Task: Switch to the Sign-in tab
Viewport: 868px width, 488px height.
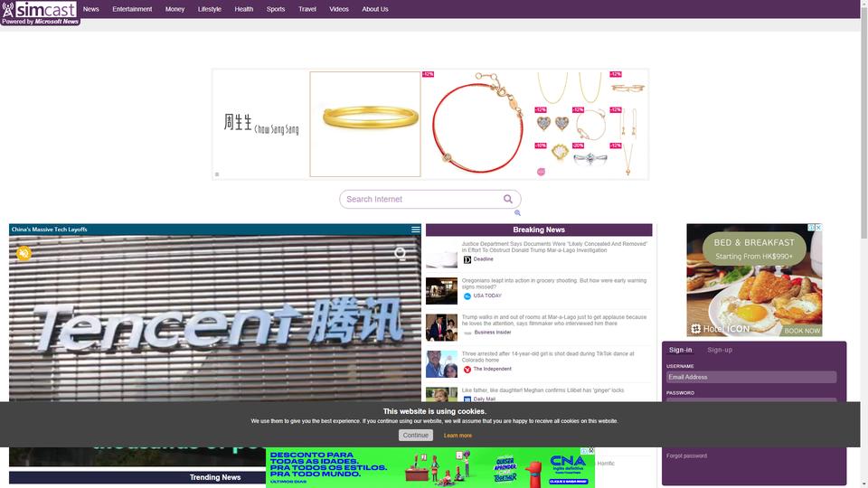Action: click(680, 350)
